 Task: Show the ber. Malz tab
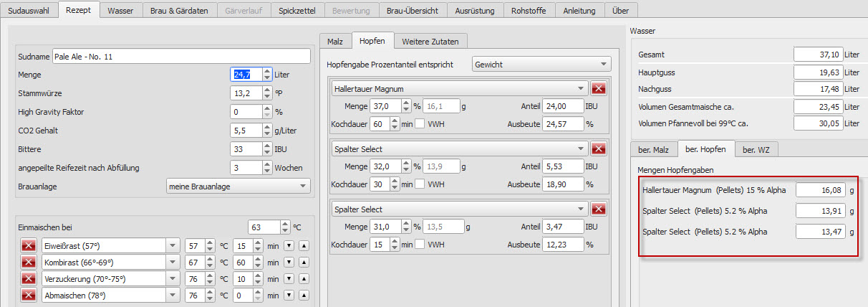(652, 149)
